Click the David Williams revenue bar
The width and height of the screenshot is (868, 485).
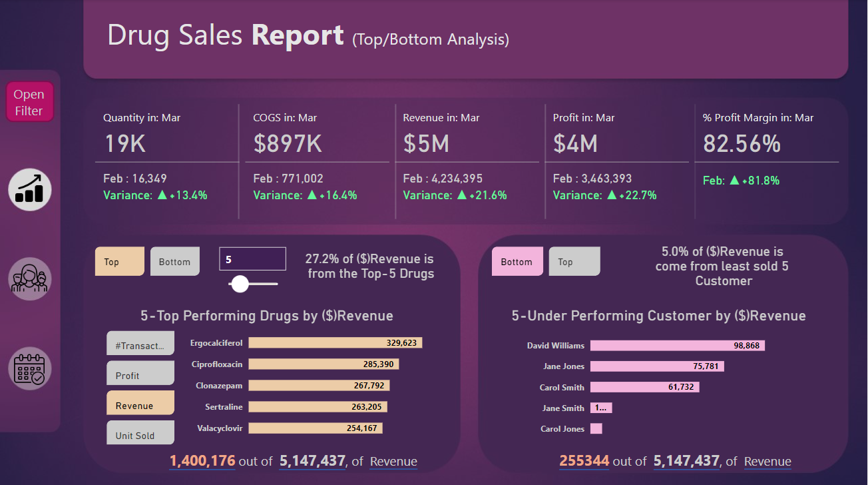click(x=677, y=346)
